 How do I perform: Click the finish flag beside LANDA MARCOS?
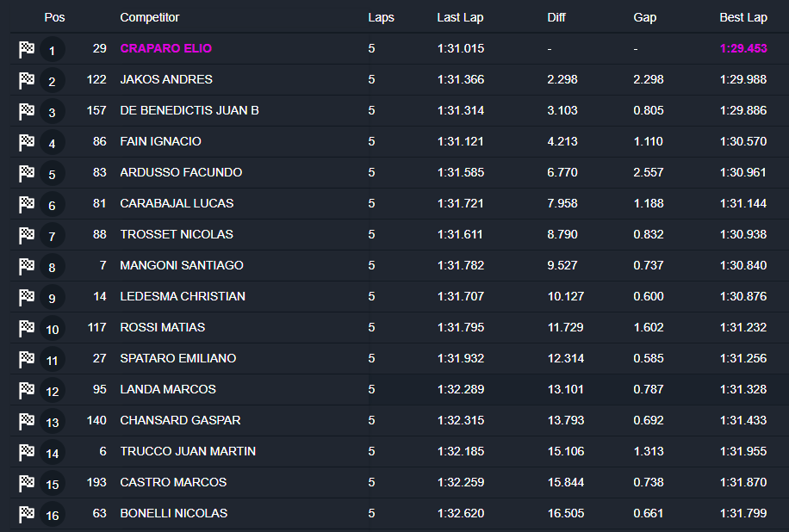27,390
